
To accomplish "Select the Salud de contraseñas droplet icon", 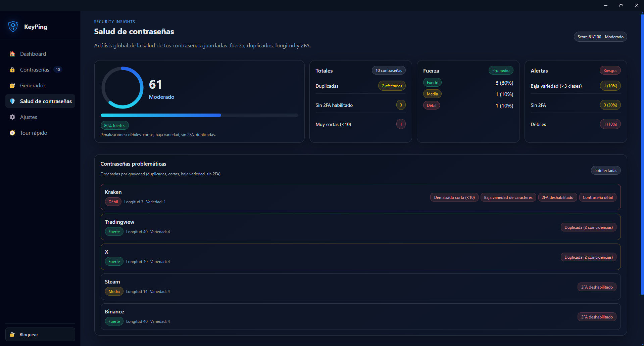I will [x=12, y=101].
